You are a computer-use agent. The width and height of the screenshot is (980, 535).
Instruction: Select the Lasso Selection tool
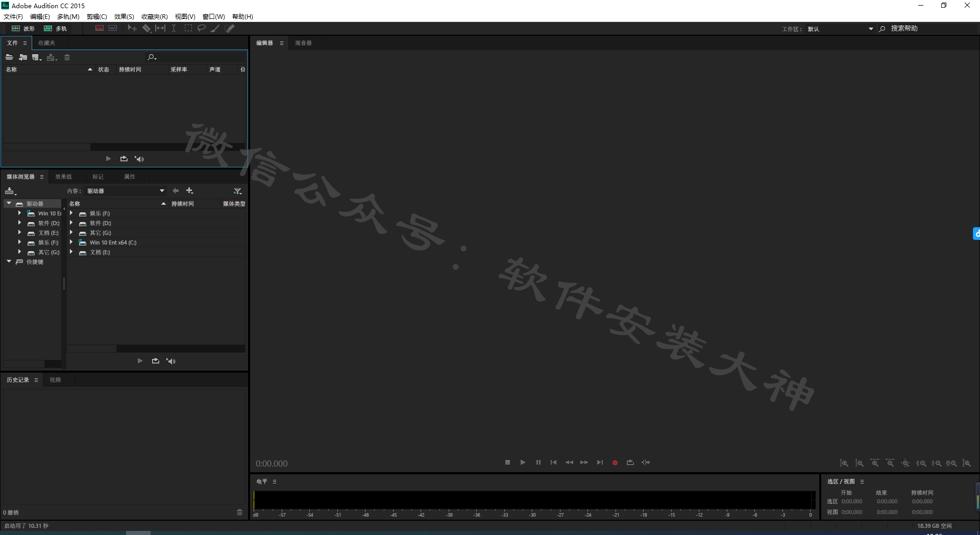(202, 29)
